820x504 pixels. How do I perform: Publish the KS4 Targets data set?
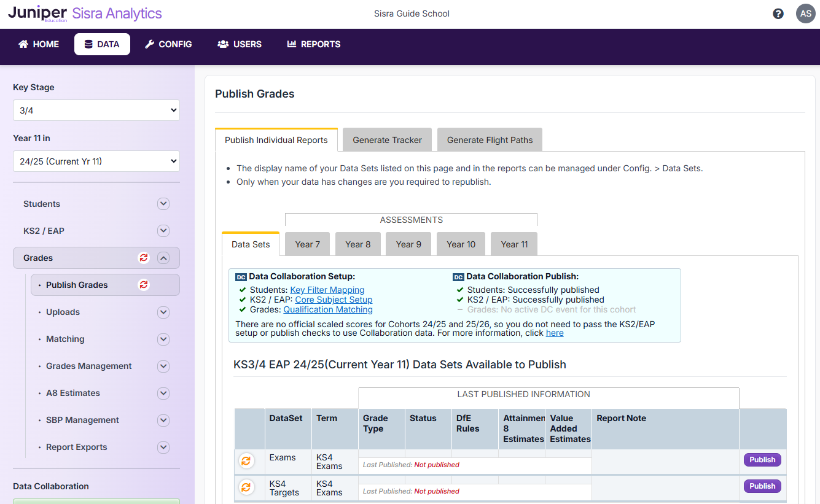762,486
